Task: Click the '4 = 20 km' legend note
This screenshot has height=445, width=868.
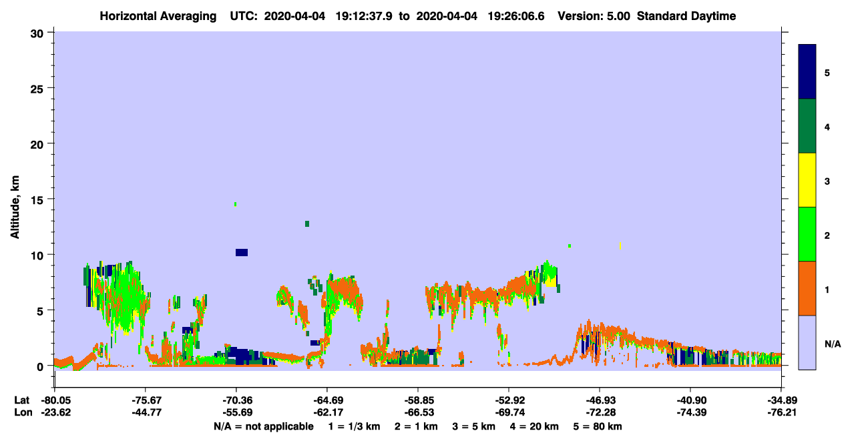Action: [x=535, y=426]
